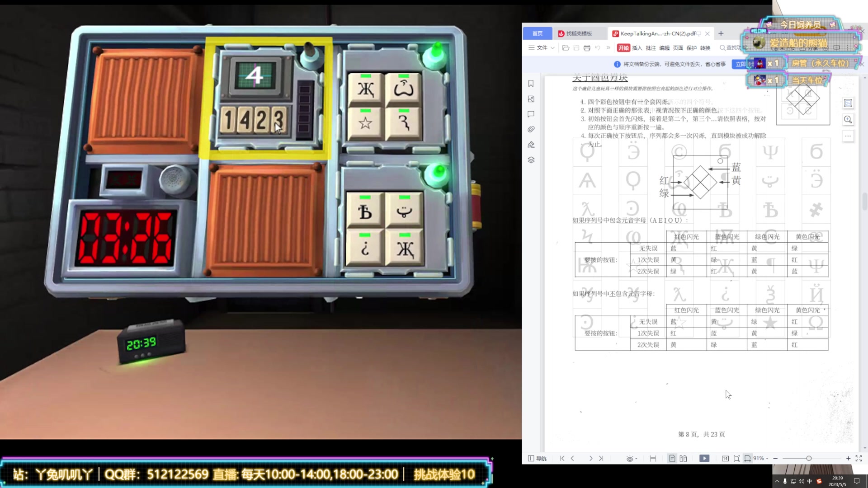This screenshot has height=488, width=868.
Task: Click the magnifier zoom tool on right edge
Action: (x=848, y=119)
